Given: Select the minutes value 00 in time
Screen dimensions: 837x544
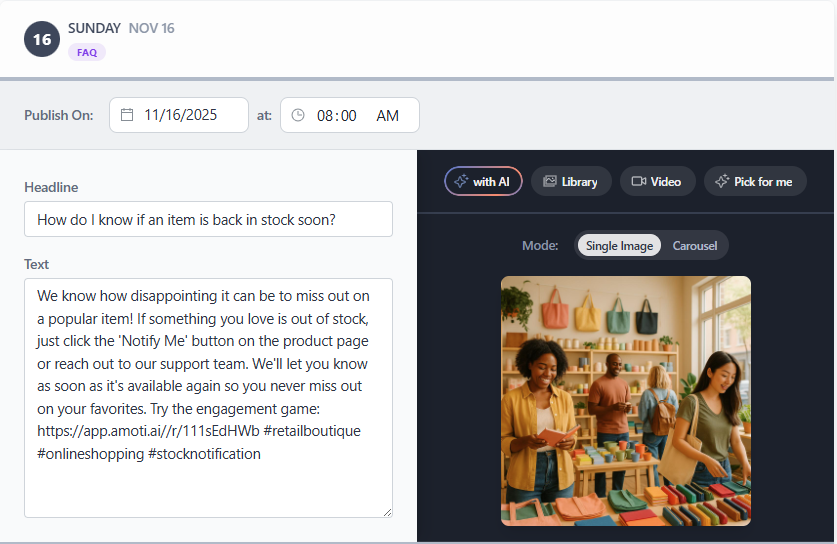Looking at the screenshot, I should (x=348, y=115).
